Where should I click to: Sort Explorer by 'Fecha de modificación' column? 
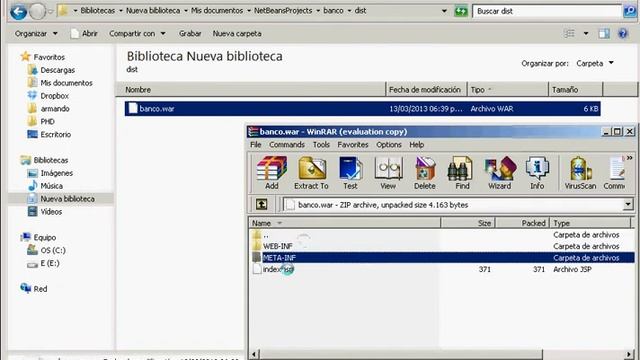click(x=426, y=89)
